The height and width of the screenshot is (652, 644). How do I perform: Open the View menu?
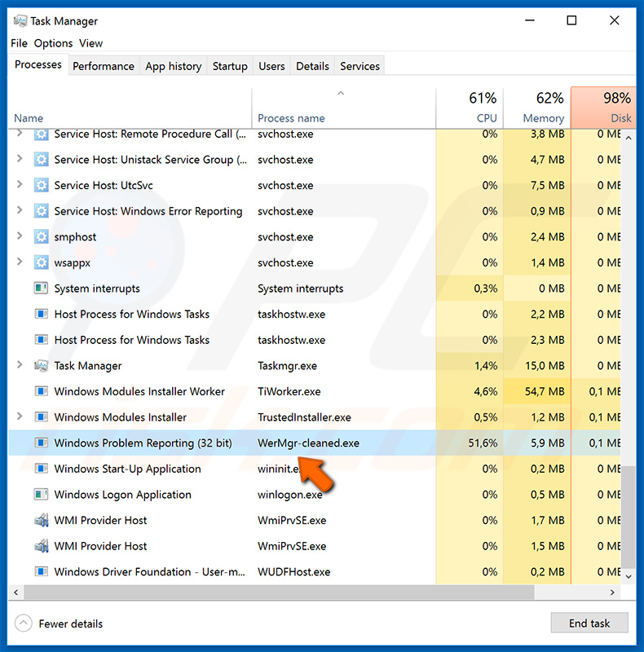90,43
